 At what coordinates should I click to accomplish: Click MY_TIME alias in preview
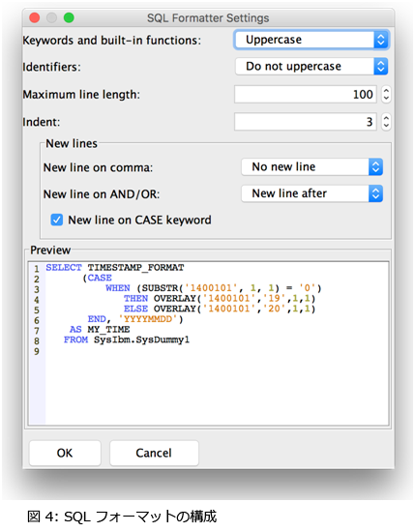[108, 330]
